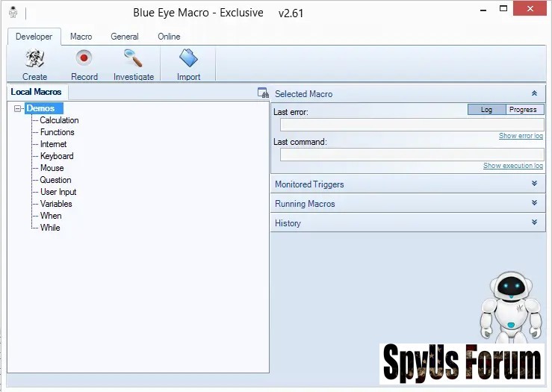Start recording with the Record icon
Viewport: 552px width, 392px height.
coord(84,59)
